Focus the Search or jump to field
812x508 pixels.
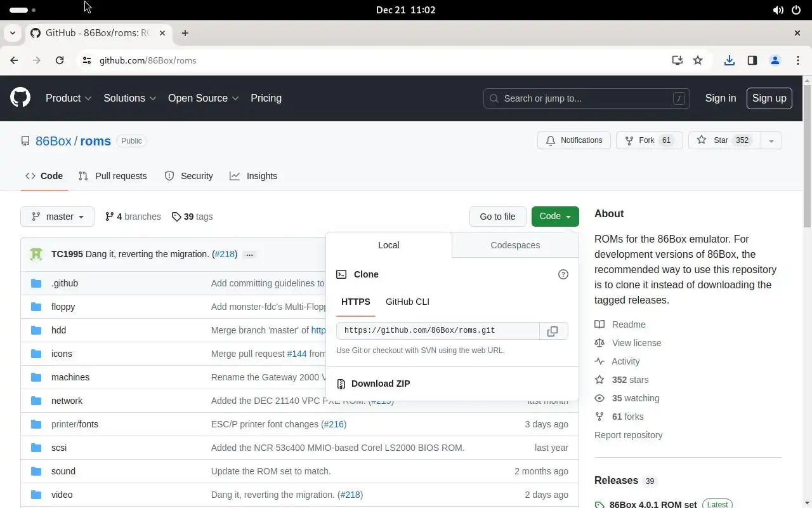pos(587,98)
